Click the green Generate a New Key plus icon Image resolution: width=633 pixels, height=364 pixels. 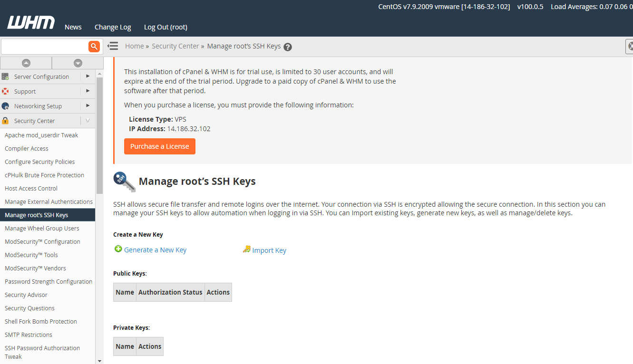(x=118, y=249)
